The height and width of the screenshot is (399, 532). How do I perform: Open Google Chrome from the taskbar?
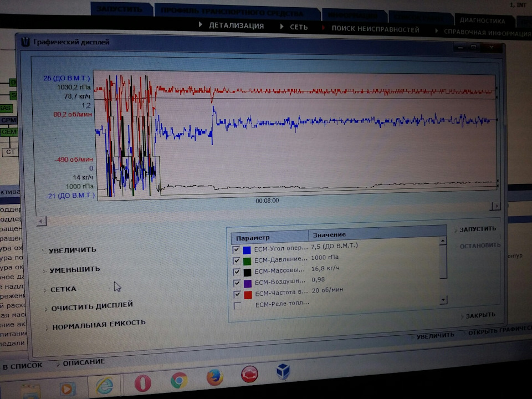(179, 380)
